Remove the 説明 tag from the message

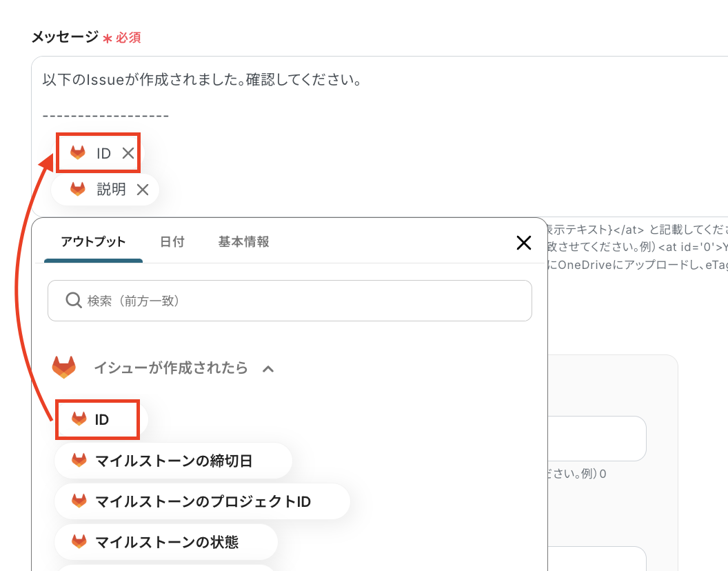(x=143, y=190)
